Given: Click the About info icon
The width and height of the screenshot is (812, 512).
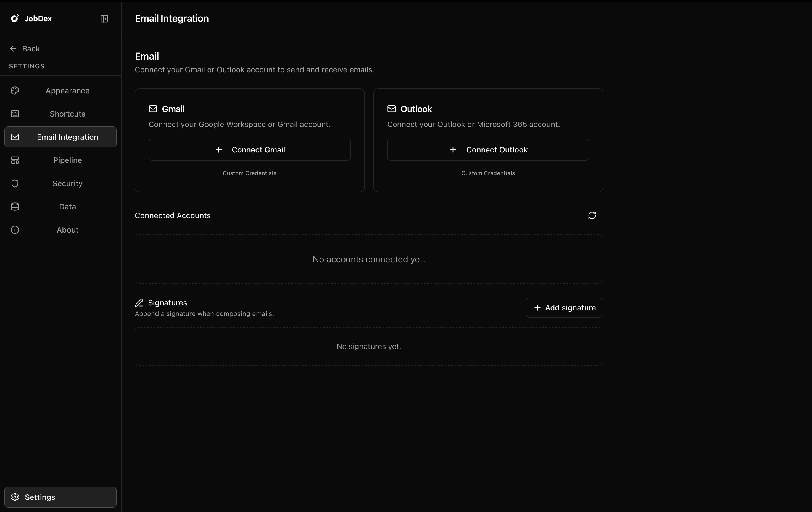Looking at the screenshot, I should 15,230.
